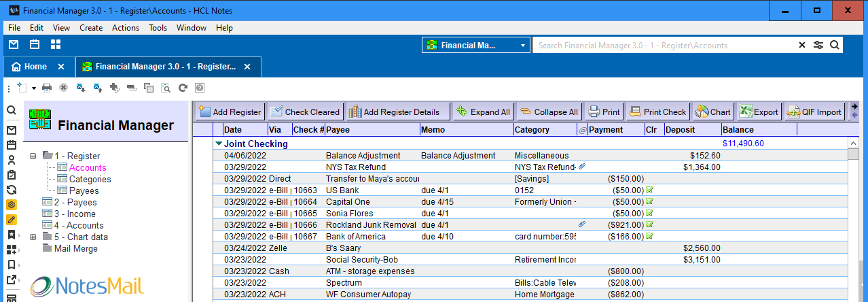Open search filter options icon
The image size is (868, 302).
[818, 46]
